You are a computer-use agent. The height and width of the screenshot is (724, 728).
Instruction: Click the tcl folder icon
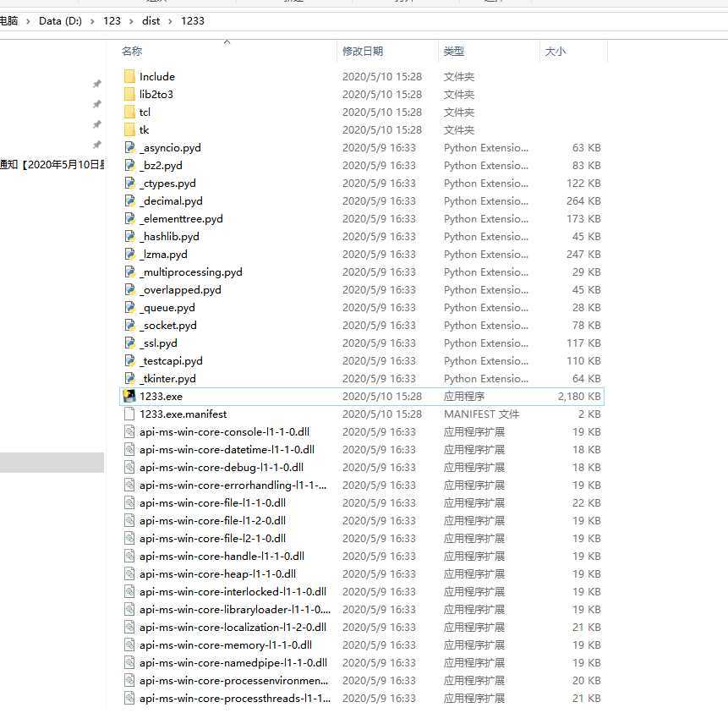tap(129, 112)
